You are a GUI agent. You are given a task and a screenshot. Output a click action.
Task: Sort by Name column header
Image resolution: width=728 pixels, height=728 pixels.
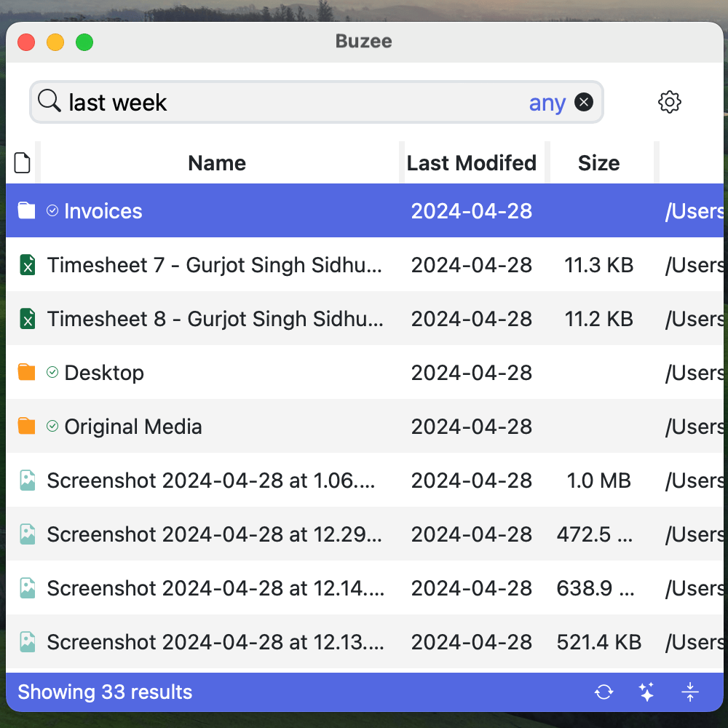tap(217, 163)
